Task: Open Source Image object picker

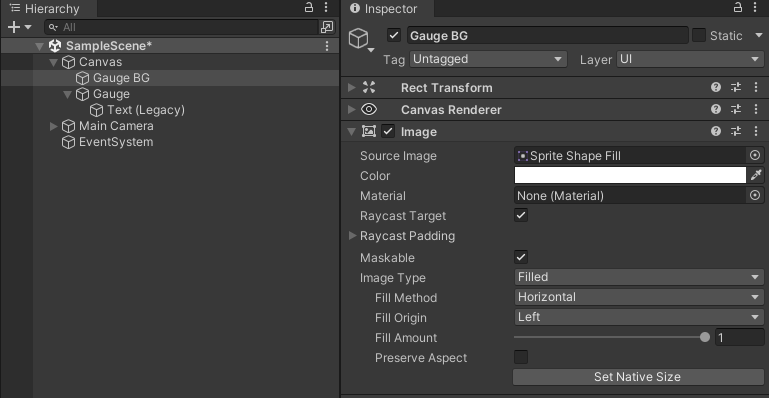Action: tap(755, 156)
